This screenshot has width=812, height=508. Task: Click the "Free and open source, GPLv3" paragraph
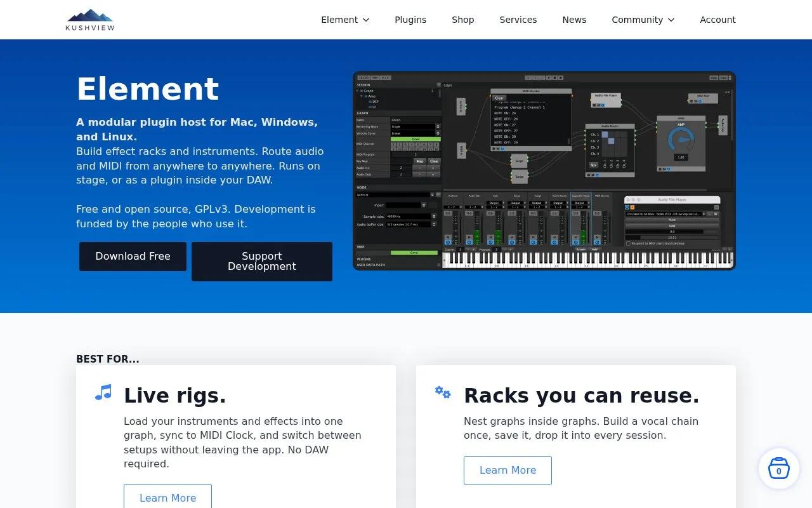pyautogui.click(x=196, y=217)
